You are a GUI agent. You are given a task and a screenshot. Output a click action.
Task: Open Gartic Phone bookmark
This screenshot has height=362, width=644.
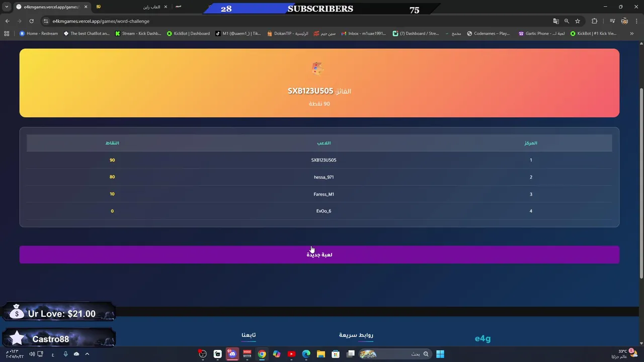(542, 34)
